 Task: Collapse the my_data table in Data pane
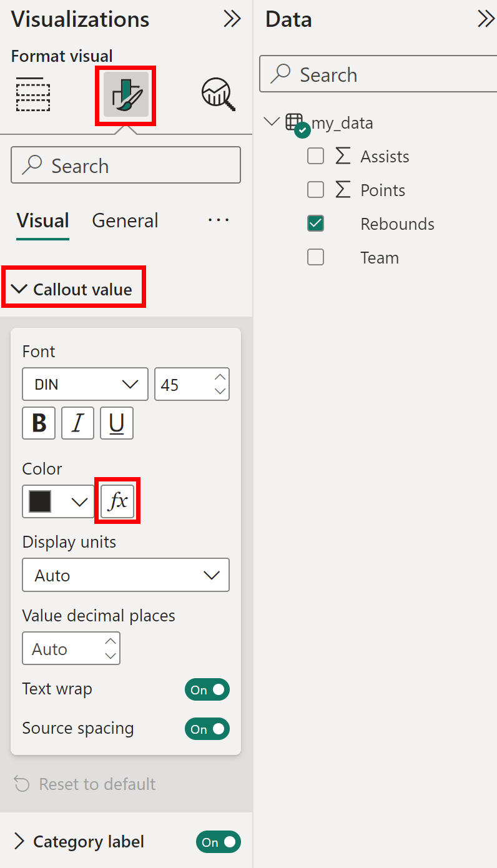click(271, 122)
